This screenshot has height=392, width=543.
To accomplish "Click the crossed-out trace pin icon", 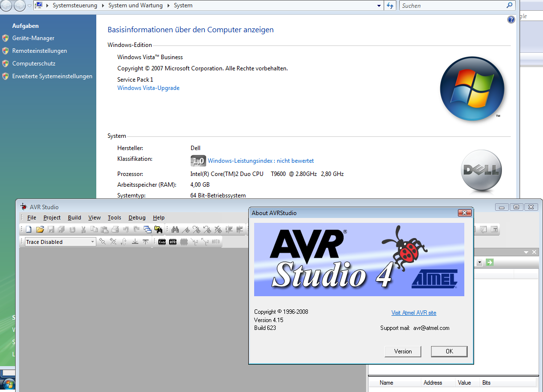I will click(x=113, y=242).
